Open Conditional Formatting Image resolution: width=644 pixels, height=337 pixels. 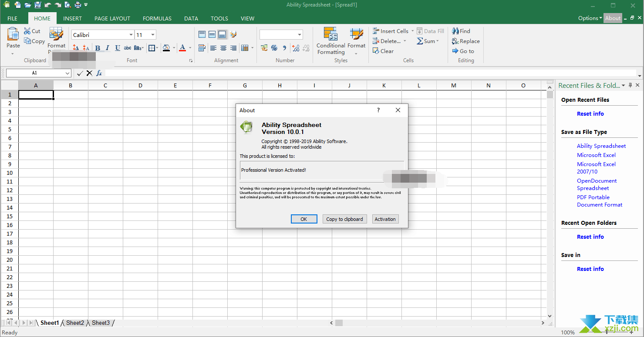click(x=331, y=41)
